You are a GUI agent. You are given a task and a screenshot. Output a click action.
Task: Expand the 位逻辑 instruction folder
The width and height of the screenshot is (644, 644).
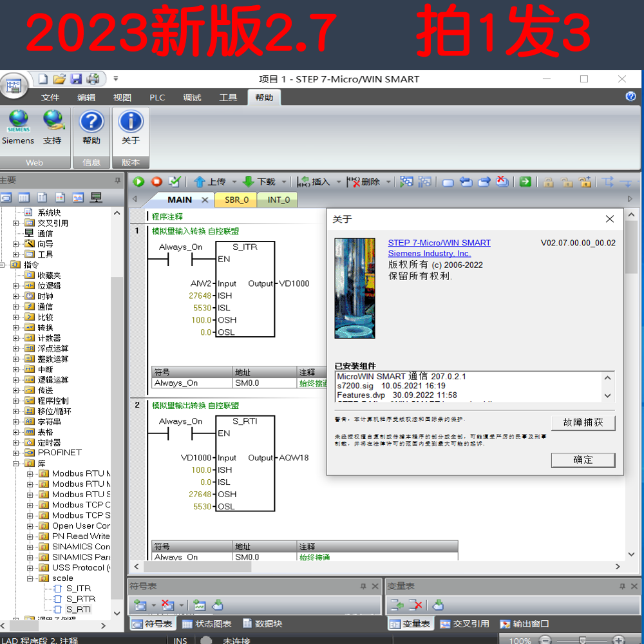pyautogui.click(x=15, y=286)
